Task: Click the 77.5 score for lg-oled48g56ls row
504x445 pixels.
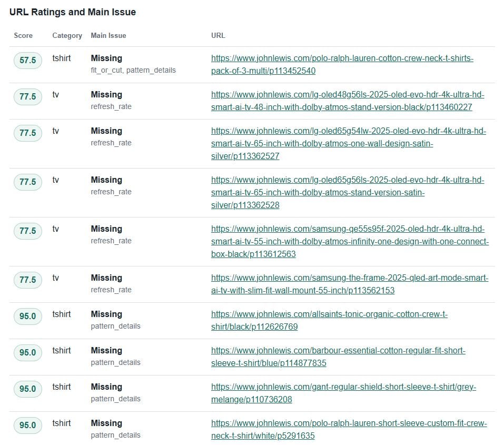Action: (27, 96)
